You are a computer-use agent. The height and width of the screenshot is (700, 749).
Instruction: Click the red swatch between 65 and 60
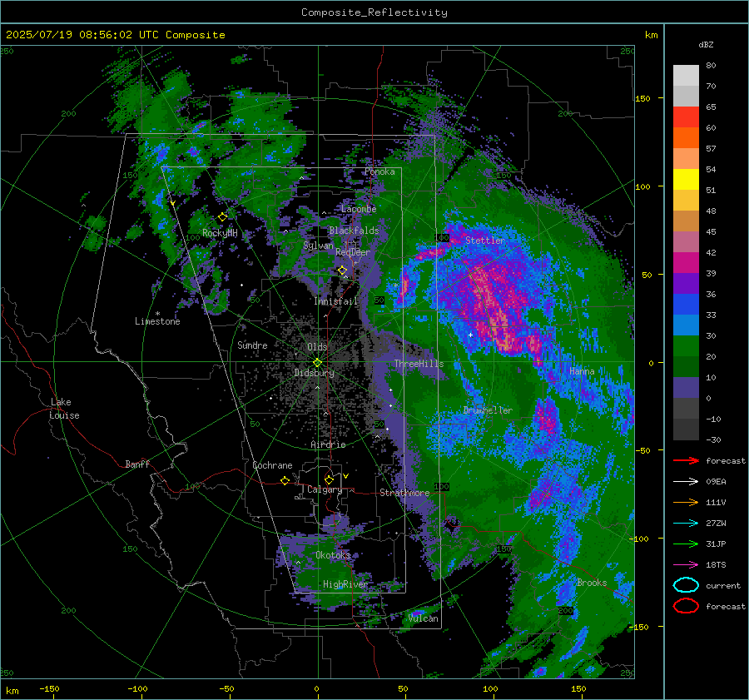click(x=686, y=117)
